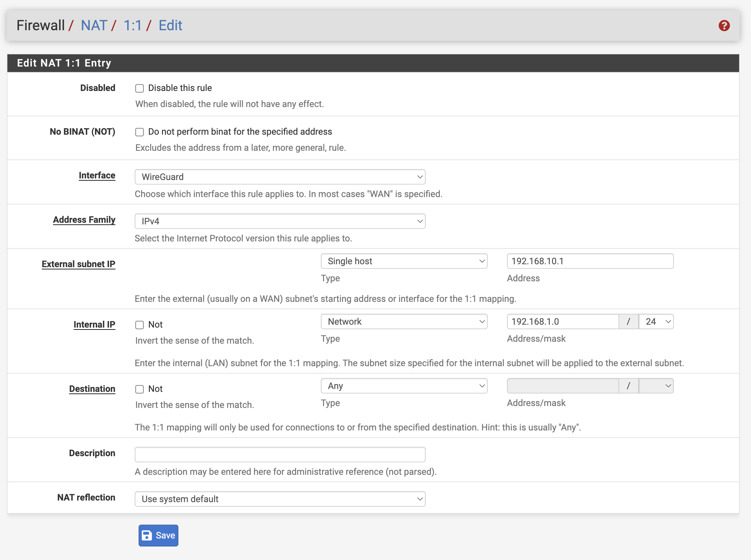Go to NAT breadcrumb link
Image resolution: width=751 pixels, height=560 pixels.
94,25
